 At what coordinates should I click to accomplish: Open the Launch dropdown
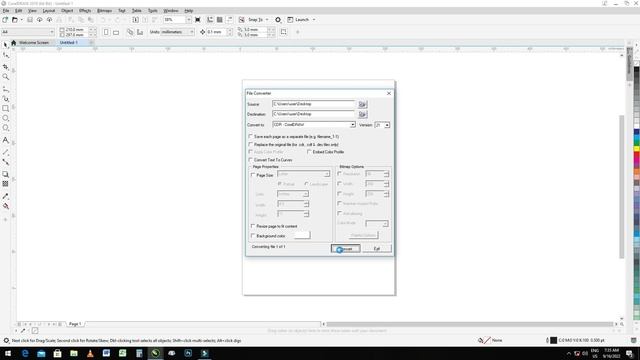click(x=314, y=20)
